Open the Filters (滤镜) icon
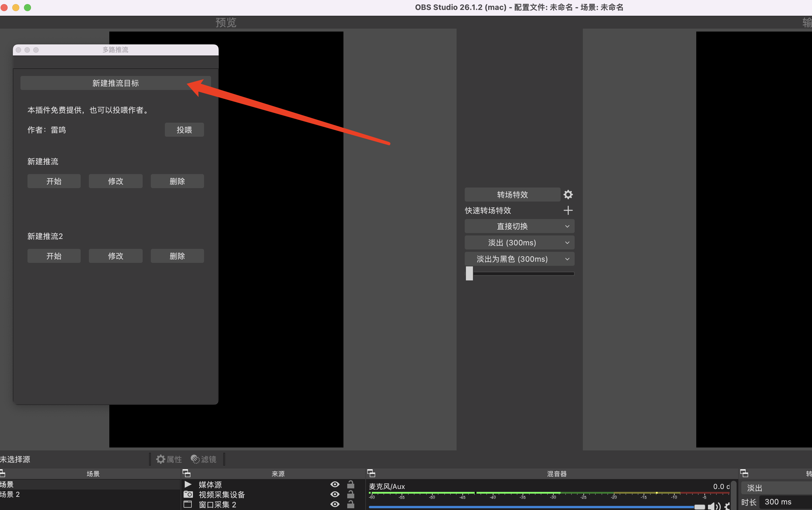812x510 pixels. click(x=195, y=459)
